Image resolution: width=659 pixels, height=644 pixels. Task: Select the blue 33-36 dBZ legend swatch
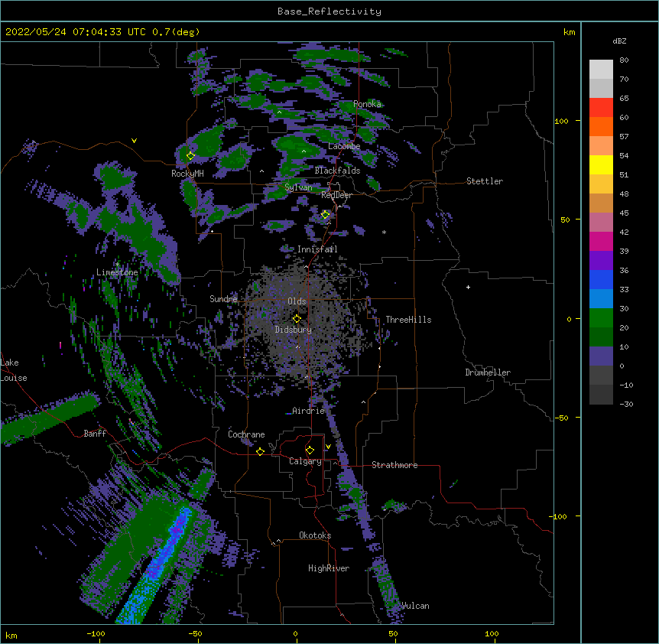point(601,279)
